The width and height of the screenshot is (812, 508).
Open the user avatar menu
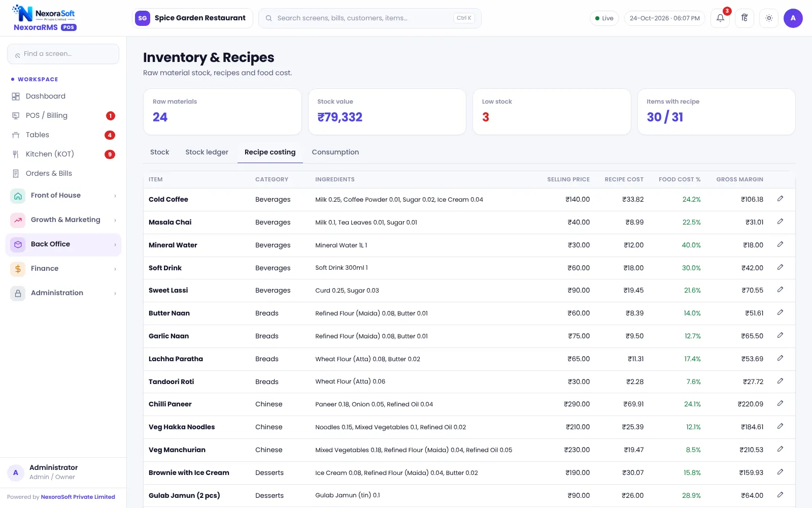pos(793,18)
